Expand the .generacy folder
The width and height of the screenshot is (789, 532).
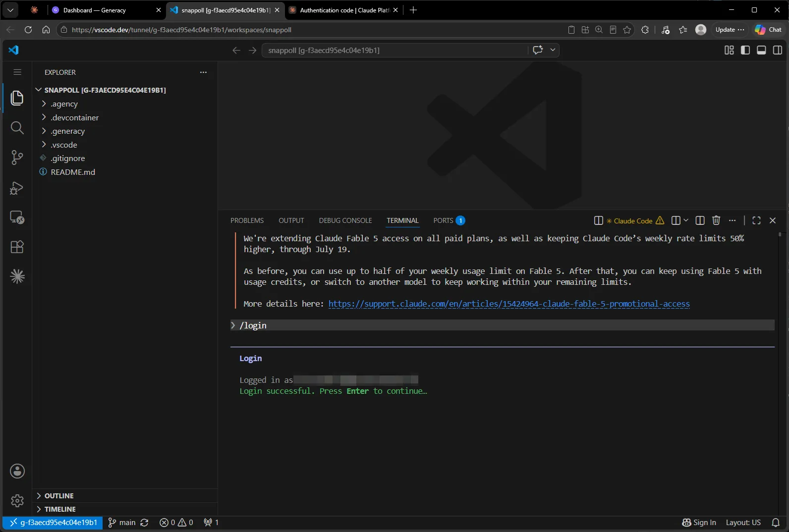[68, 131]
